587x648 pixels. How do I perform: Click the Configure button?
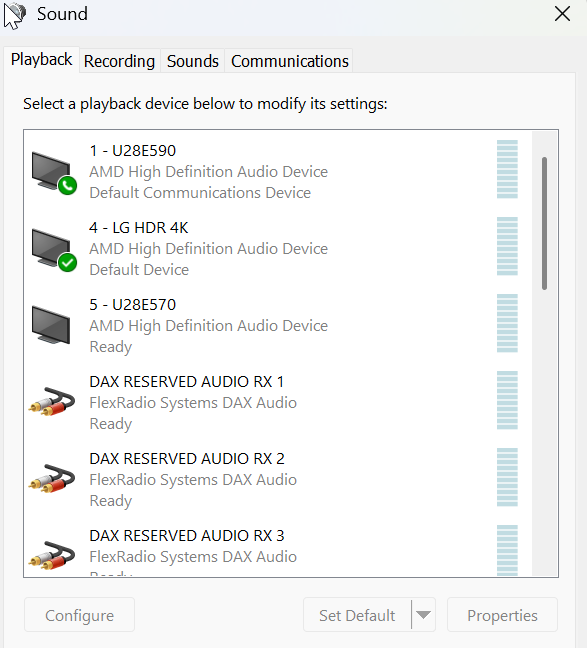coord(79,615)
